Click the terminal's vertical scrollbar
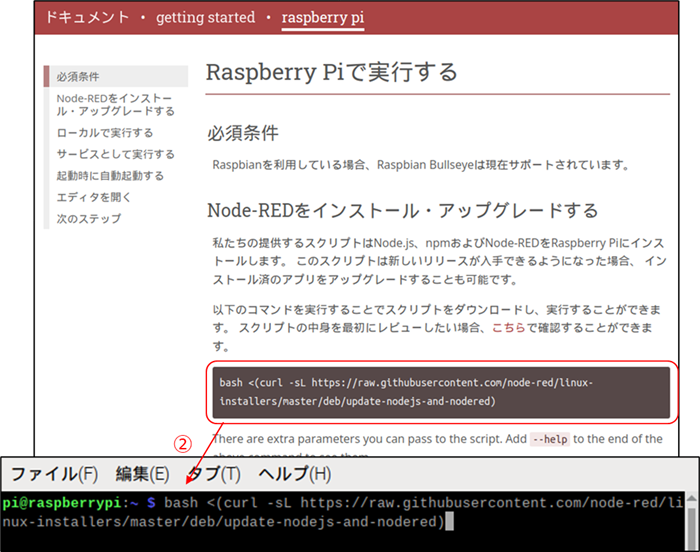 coord(689,520)
